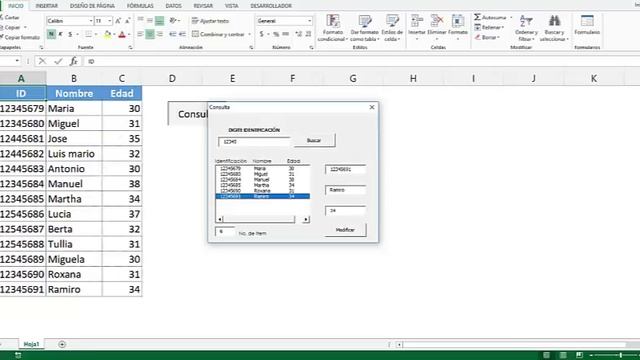Open the Combinar y centrar dropdown arrow
640x360 pixels.
point(249,34)
